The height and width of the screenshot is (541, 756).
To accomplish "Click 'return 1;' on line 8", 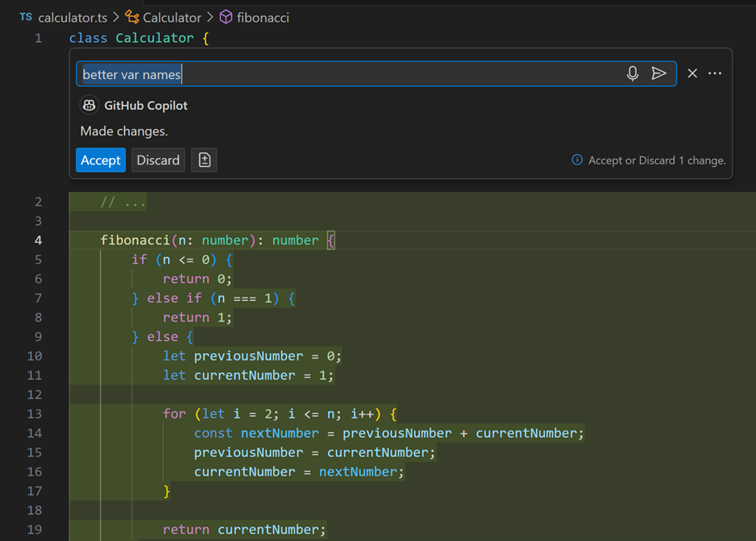I will point(197,318).
